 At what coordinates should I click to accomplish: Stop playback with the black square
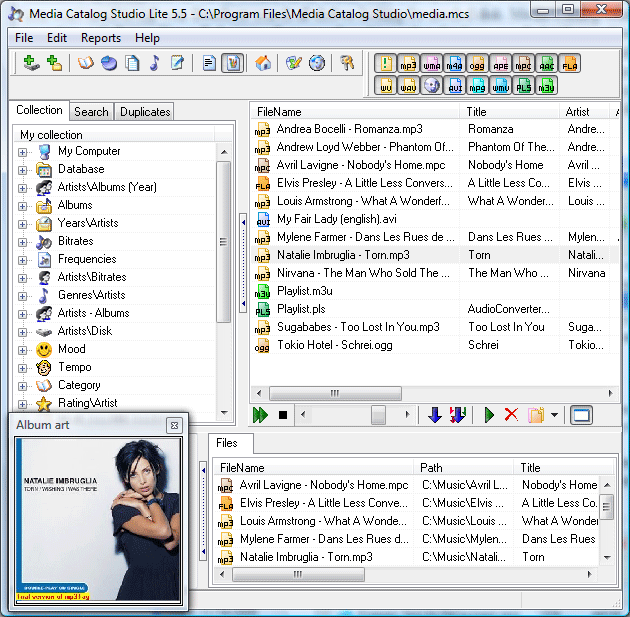[283, 415]
